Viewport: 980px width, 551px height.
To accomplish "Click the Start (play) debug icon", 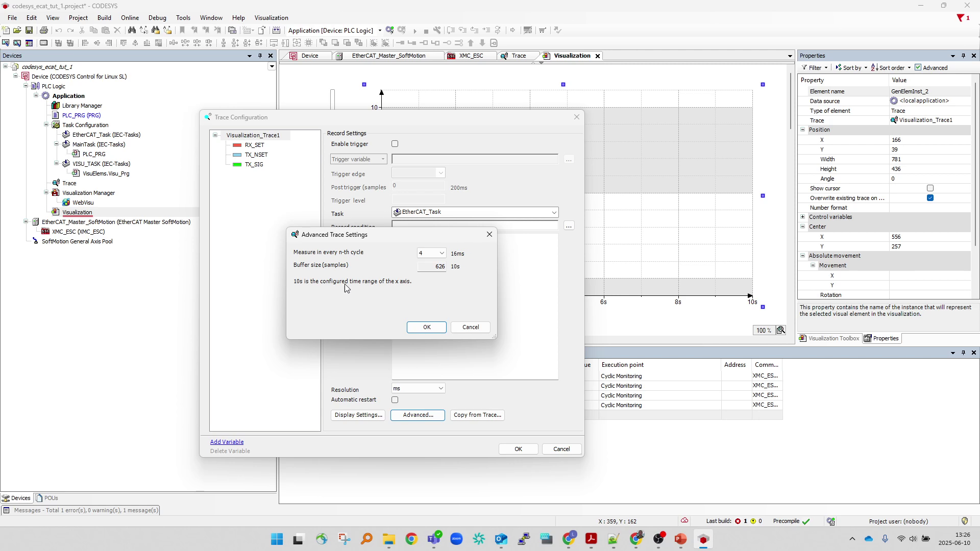I will [415, 31].
